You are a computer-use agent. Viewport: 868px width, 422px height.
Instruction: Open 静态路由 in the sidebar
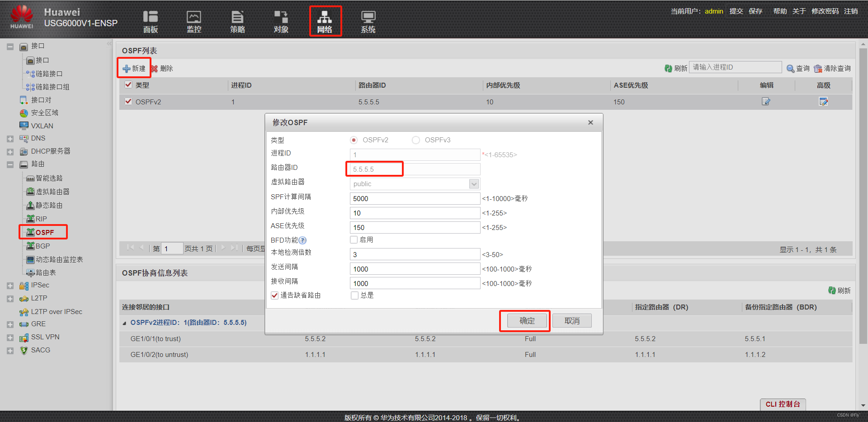coord(49,205)
